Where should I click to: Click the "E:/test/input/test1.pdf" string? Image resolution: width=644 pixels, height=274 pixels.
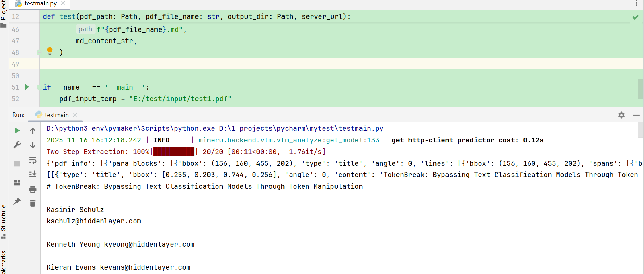click(180, 99)
